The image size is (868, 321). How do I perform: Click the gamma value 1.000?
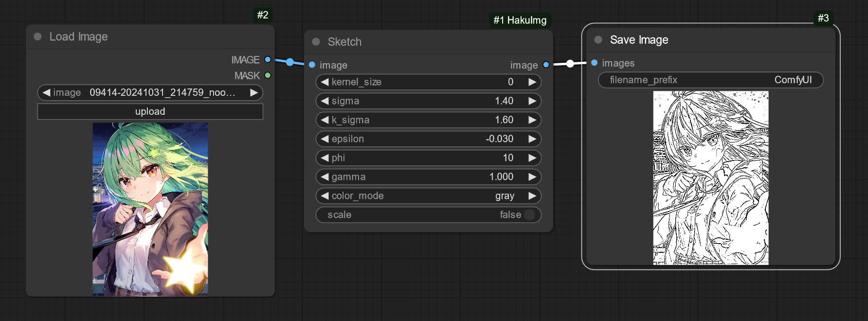[501, 177]
